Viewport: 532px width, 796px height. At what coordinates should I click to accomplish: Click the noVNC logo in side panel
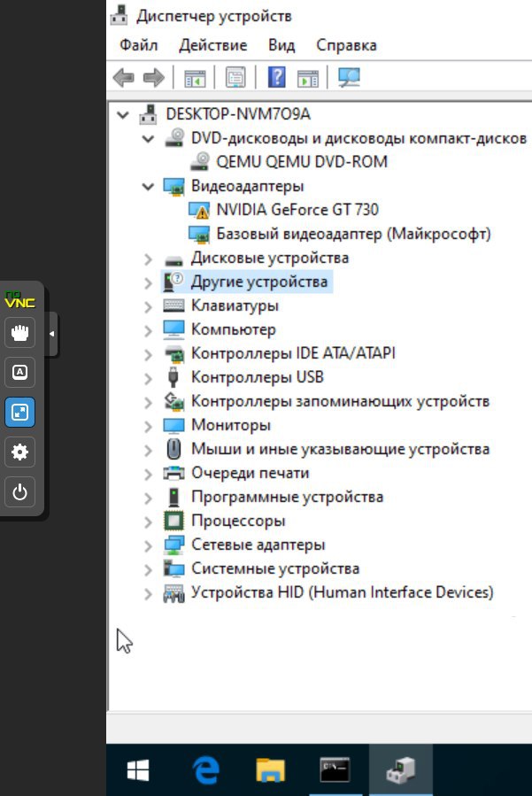[19, 299]
